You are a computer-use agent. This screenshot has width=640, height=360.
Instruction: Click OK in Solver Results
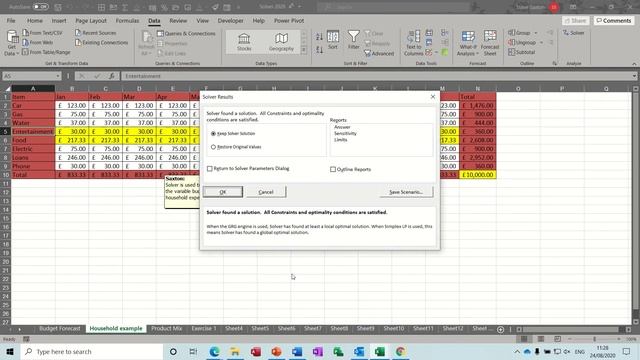[223, 192]
